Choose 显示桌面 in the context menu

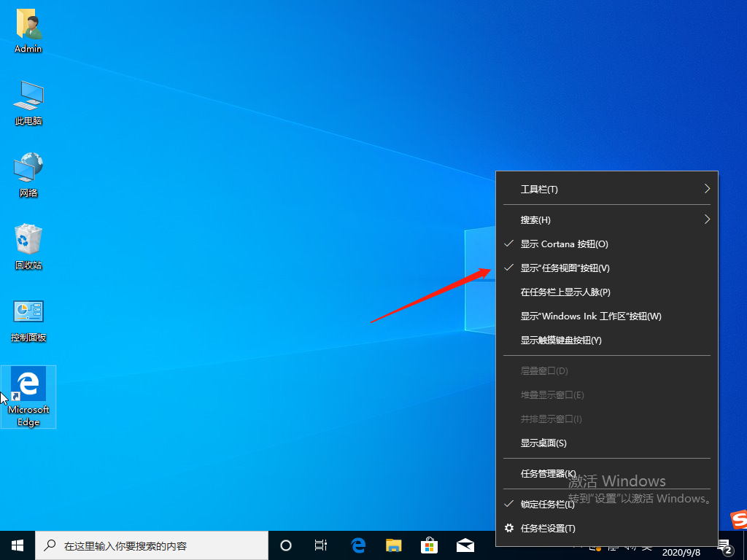point(543,443)
